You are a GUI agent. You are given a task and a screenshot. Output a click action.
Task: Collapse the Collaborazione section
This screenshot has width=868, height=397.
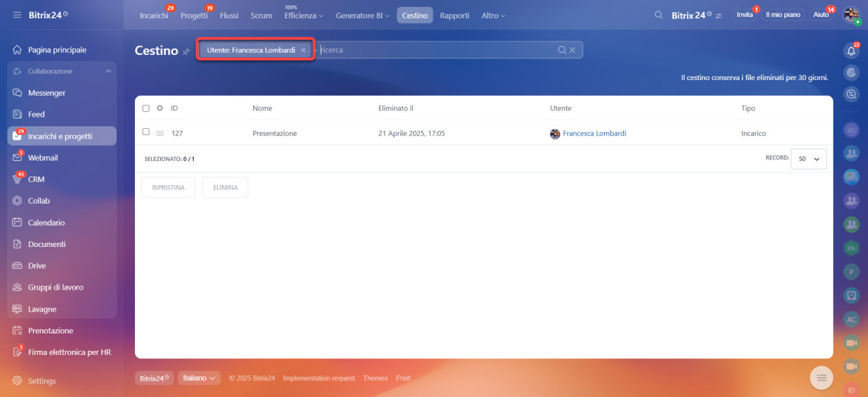coord(108,71)
